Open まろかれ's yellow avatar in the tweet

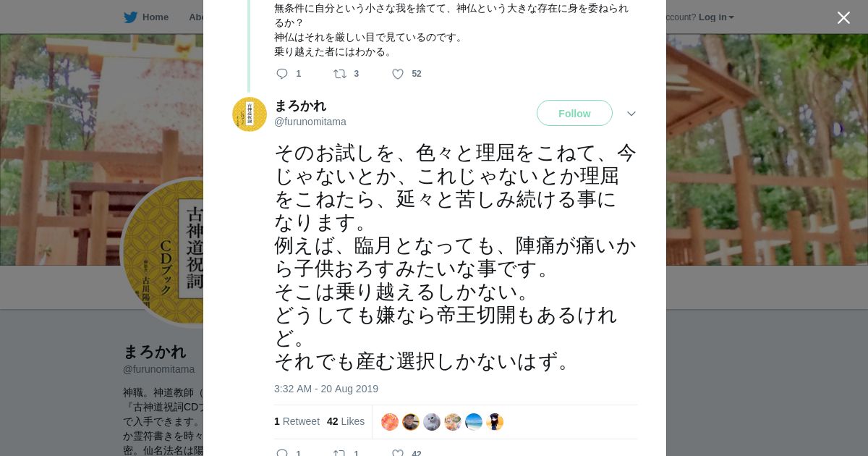[250, 114]
